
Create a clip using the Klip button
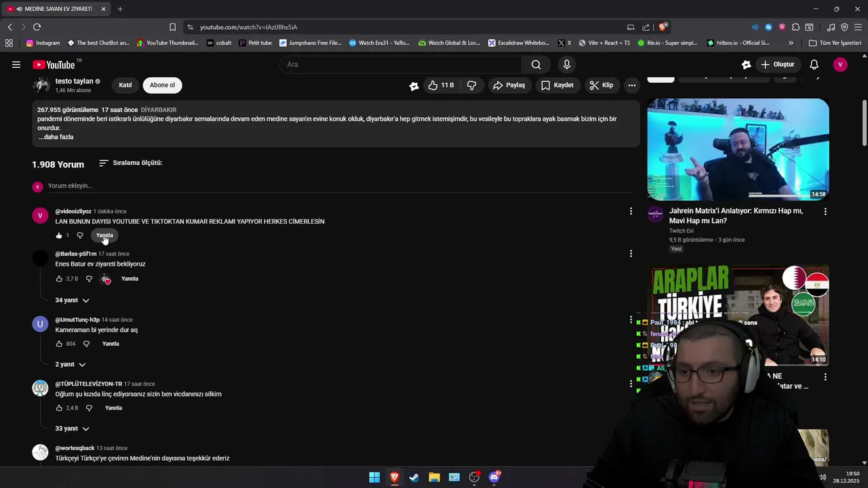point(601,85)
